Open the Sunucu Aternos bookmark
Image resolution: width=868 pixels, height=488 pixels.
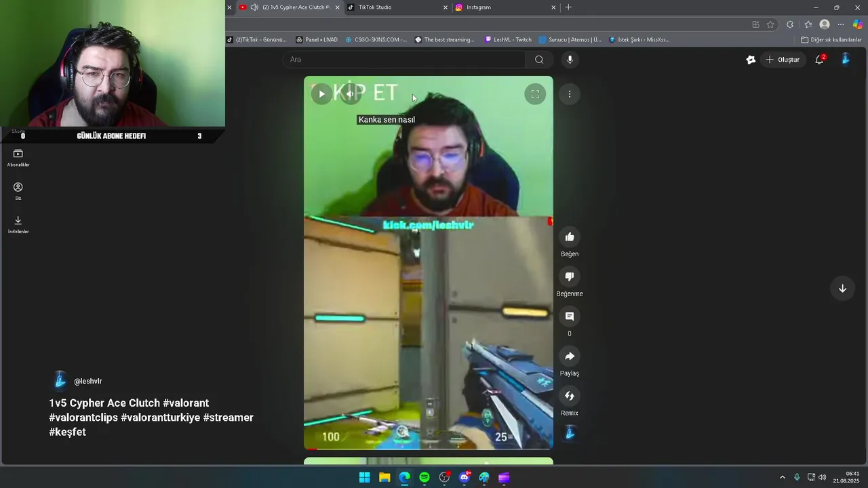tap(570, 40)
